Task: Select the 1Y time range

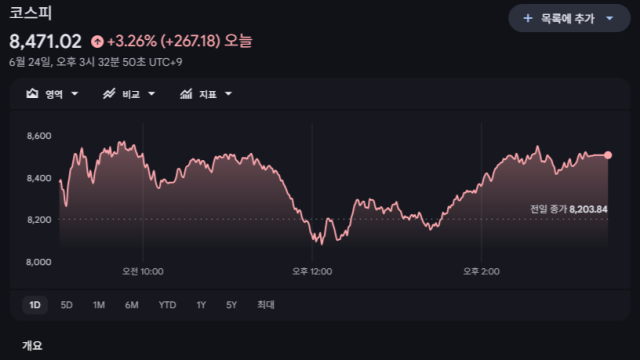Action: click(201, 305)
